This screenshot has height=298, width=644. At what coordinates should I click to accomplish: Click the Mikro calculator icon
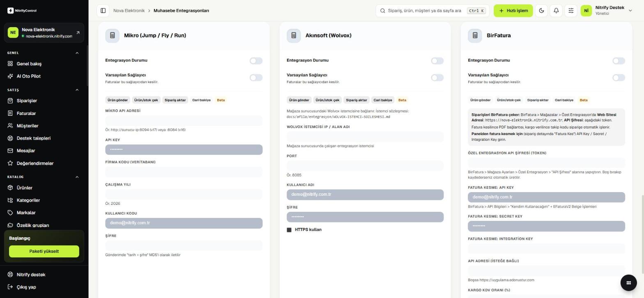click(112, 36)
